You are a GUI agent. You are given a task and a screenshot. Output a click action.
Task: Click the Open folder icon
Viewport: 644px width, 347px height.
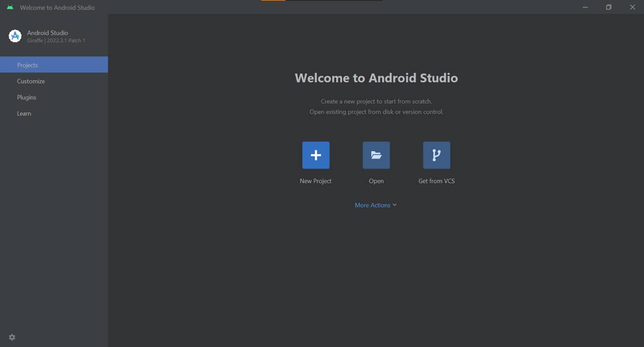point(376,155)
